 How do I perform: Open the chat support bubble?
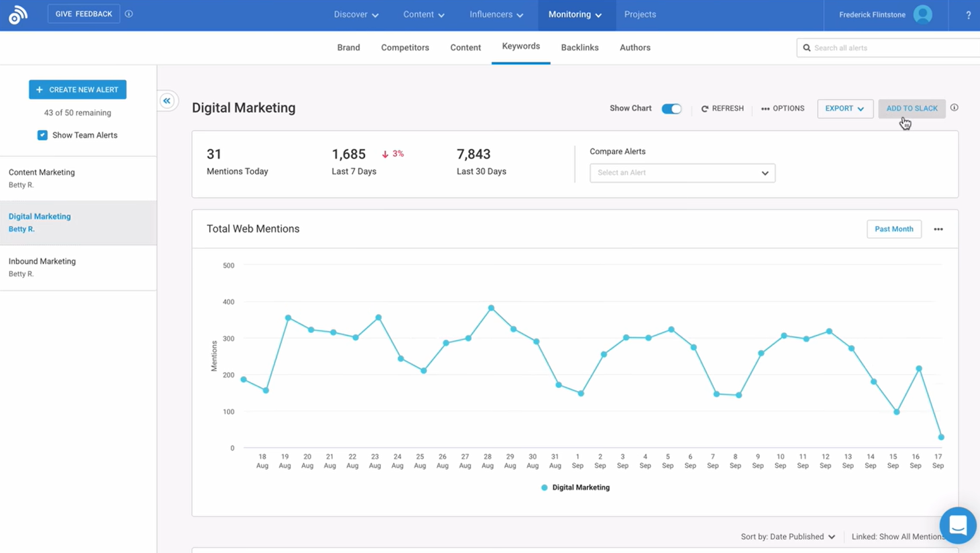click(x=957, y=525)
